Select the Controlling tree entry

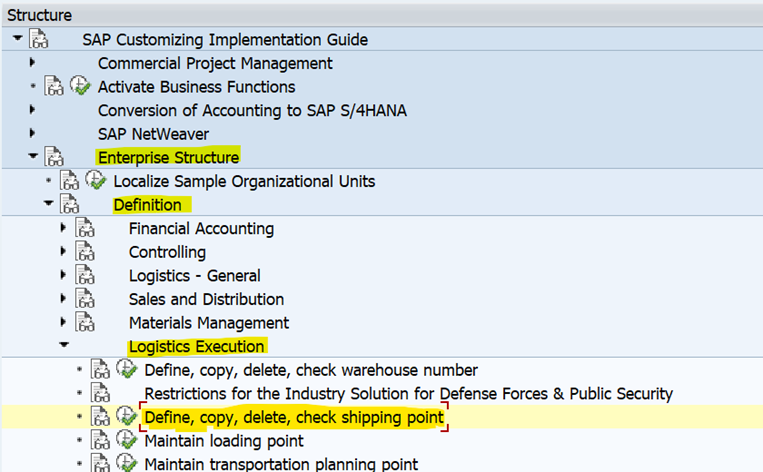coord(167,252)
